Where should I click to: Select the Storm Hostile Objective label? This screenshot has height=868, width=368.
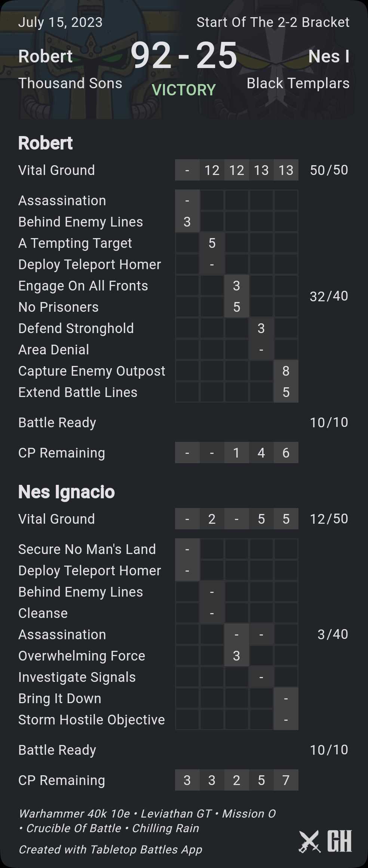click(92, 720)
